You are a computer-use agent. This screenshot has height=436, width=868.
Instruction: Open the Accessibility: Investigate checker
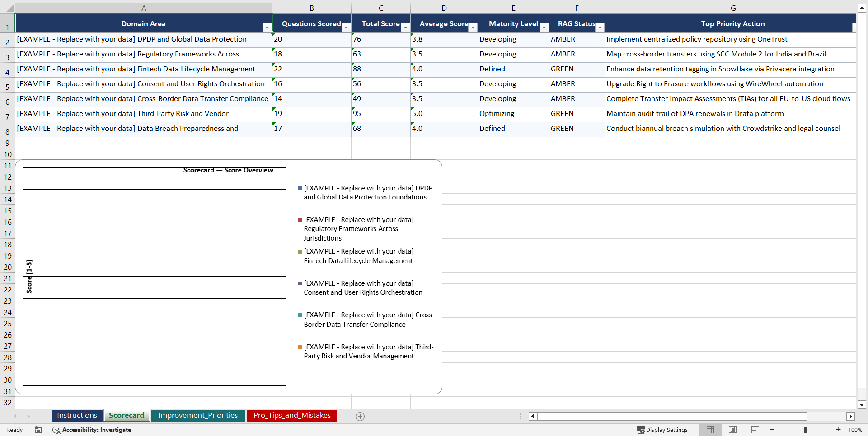[x=92, y=430]
